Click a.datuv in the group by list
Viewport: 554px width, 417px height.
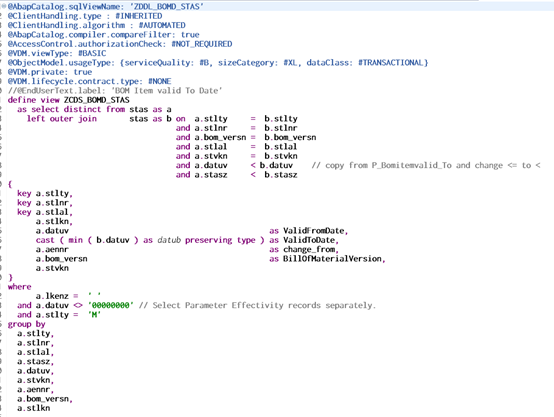point(34,371)
